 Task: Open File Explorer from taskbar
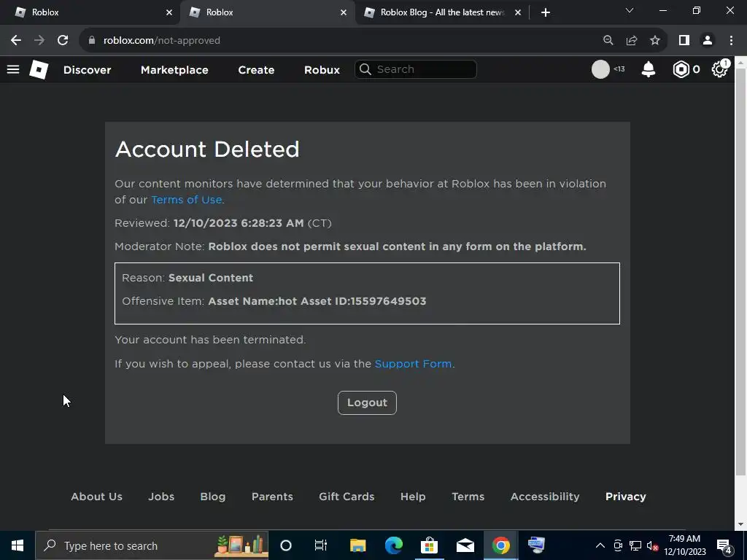point(357,545)
